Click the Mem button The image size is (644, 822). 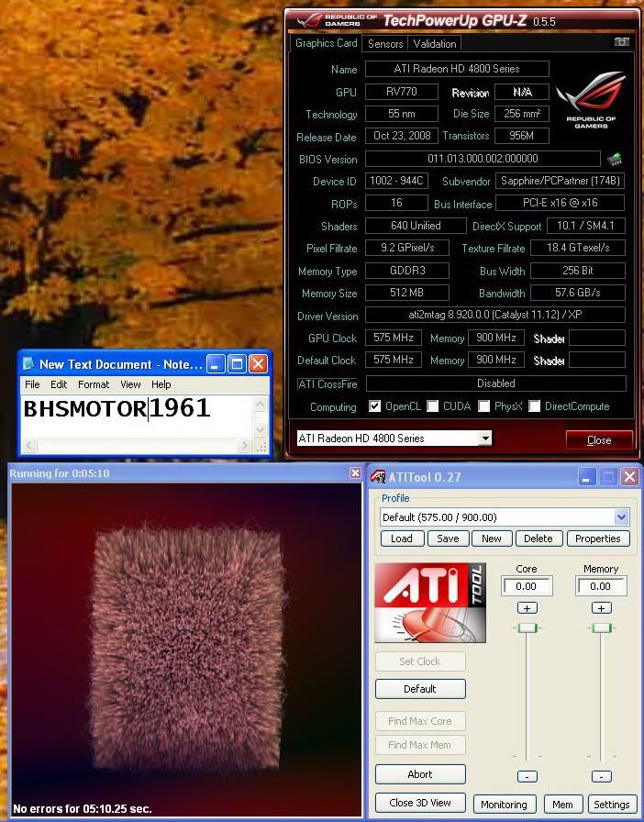tap(562, 805)
